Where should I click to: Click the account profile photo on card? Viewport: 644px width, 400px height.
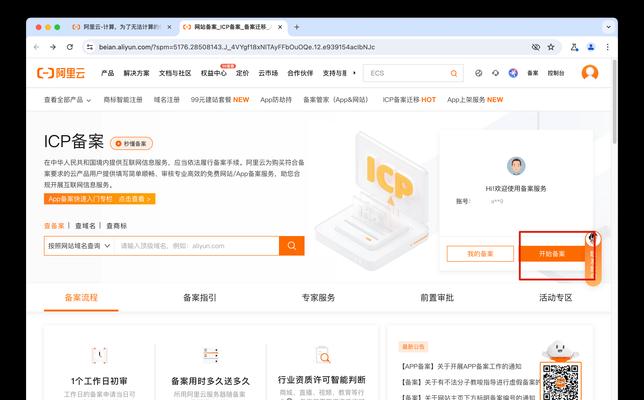tap(516, 166)
